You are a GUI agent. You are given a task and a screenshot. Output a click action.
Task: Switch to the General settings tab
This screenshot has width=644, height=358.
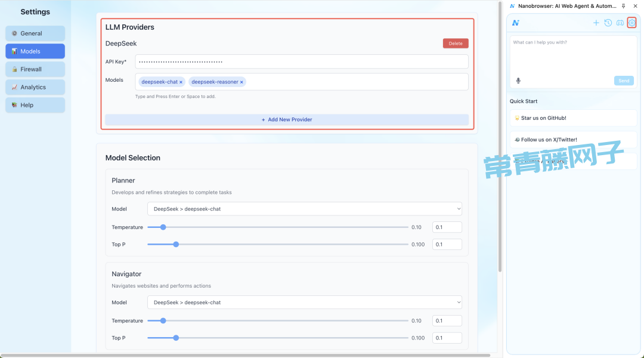(35, 33)
